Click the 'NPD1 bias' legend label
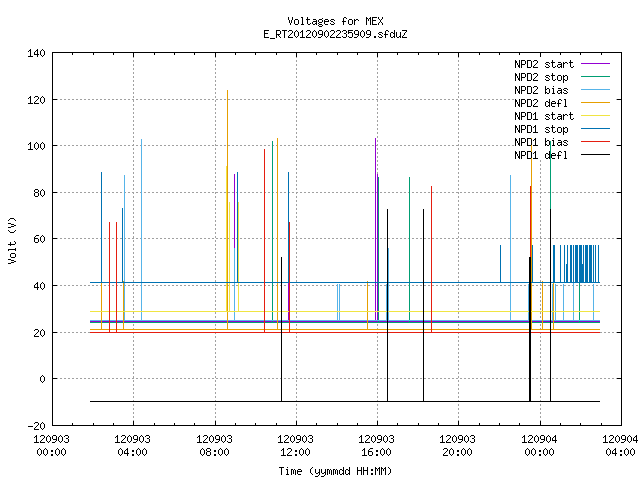Viewport: 640px width, 480px height. tap(541, 142)
